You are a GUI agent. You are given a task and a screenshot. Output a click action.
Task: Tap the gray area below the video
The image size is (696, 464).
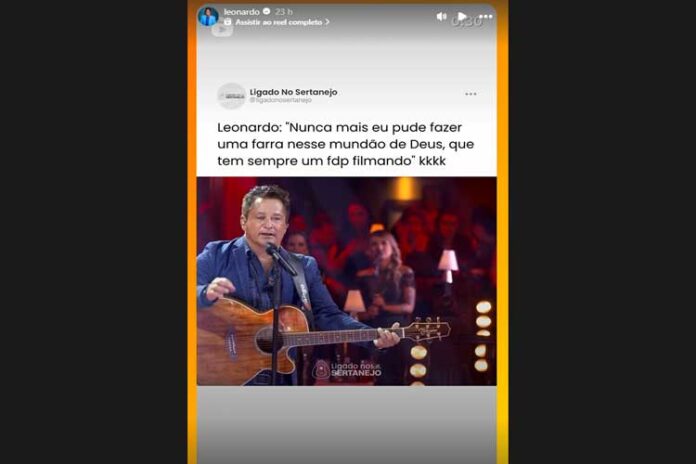click(347, 424)
